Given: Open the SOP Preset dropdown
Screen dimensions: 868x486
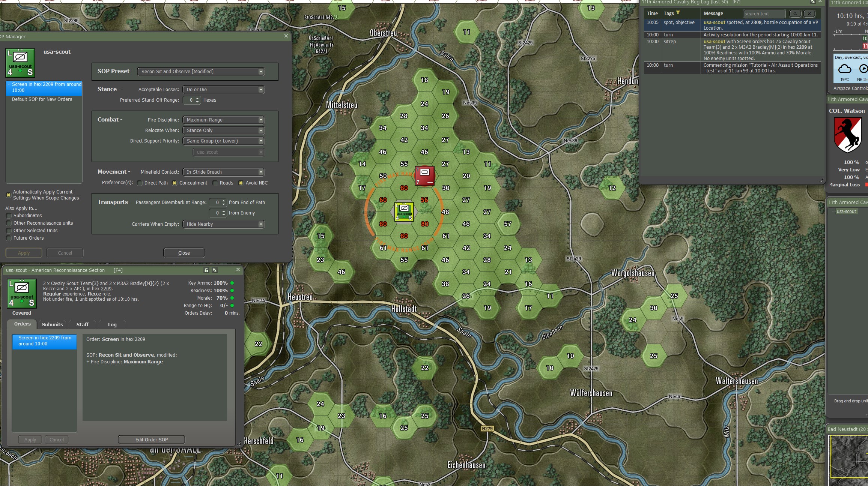Looking at the screenshot, I should coord(201,72).
